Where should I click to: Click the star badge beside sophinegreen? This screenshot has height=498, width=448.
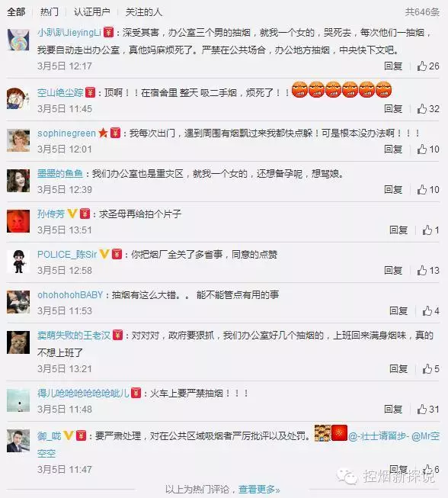[x=103, y=133]
